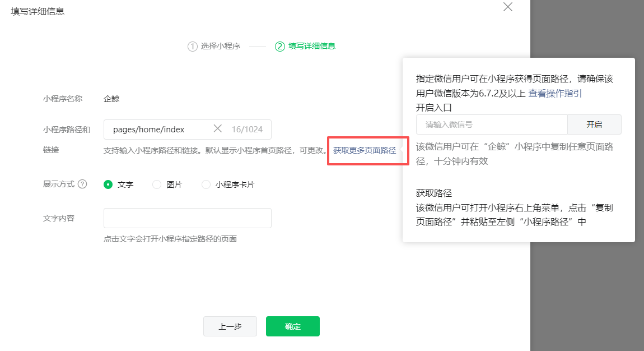644x351 pixels.
Task: Click the 请输入微信号 input box
Action: pos(491,124)
